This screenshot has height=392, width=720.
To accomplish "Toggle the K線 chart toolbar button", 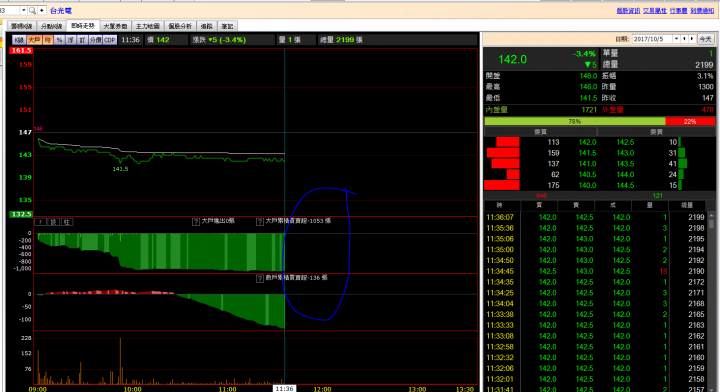I will (19, 40).
